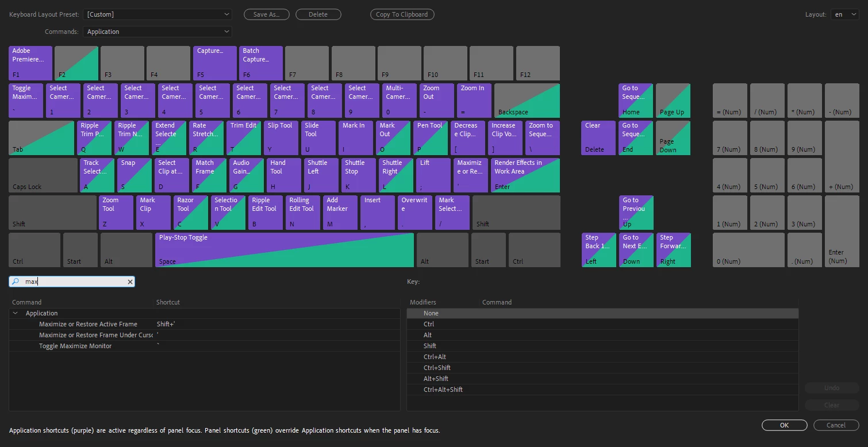Screen dimensions: 868x447
Task: Select the Hand Tool H key
Action: pos(284,175)
